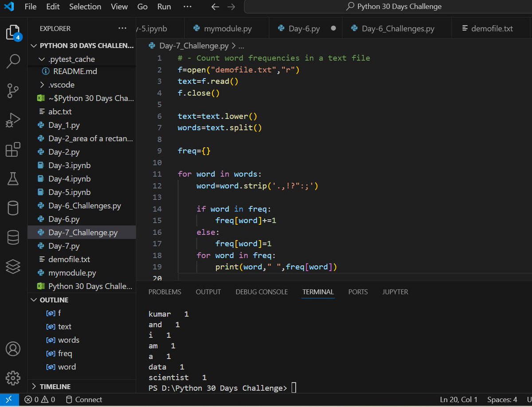Switch to Day-6_Challenges.py editor tab
This screenshot has width=532, height=407.
pos(398,28)
